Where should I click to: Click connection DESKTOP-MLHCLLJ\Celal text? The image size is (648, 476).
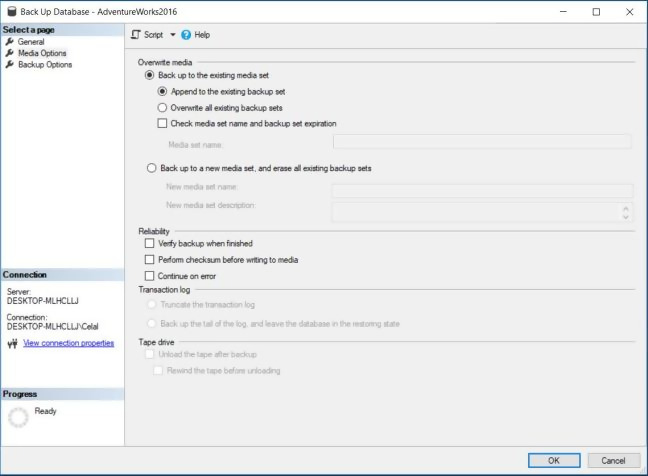click(52, 326)
